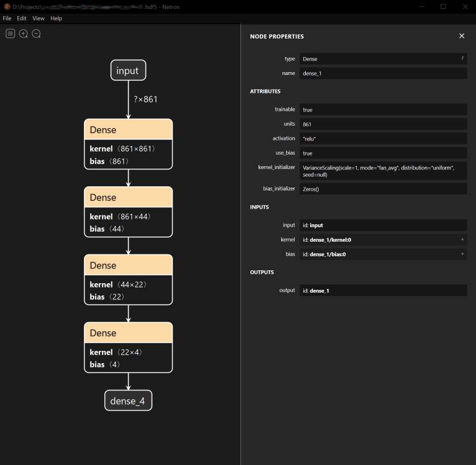Click the activation value showing relu
Screen dimensions: 476x465
click(x=383, y=138)
